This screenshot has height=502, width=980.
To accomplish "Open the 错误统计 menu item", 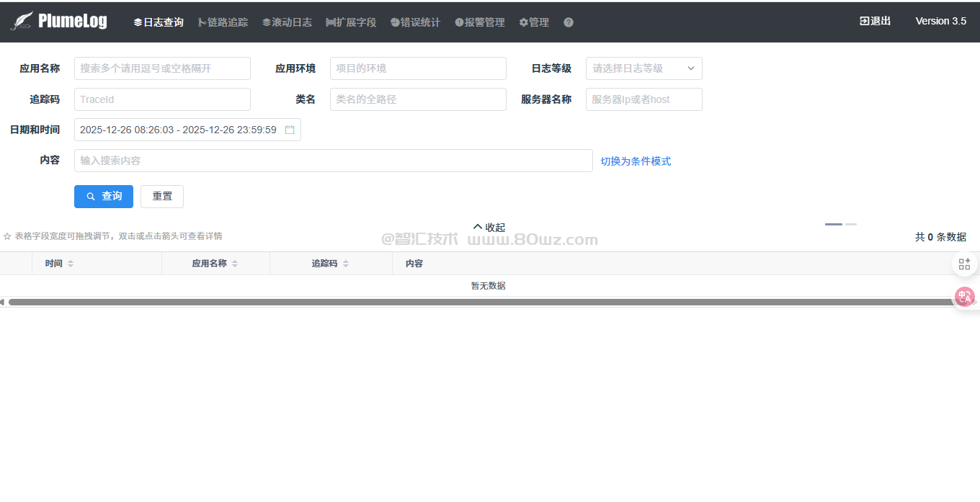I will (x=415, y=22).
